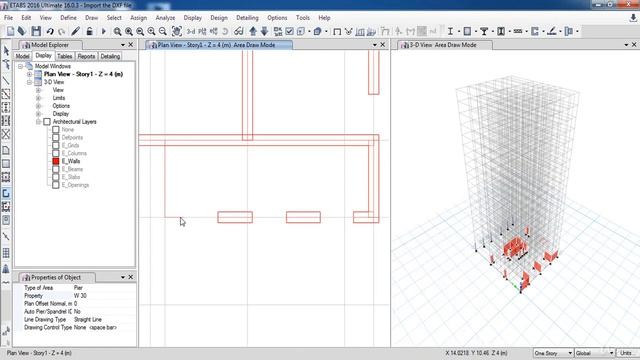The width and height of the screenshot is (640, 360).
Task: Click the grid icon in left toolbar
Action: click(6, 253)
